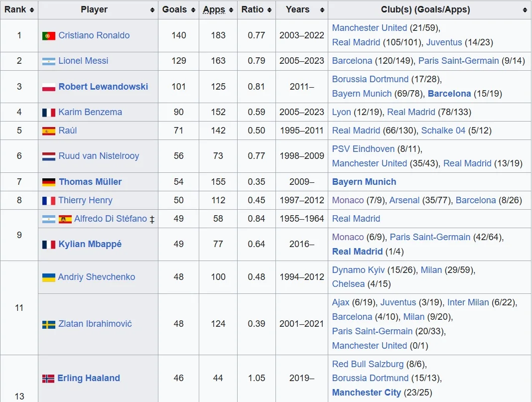532x402 pixels.
Task: Click the Netherlands flag by Ruud van Nistelrooy
Action: pyautogui.click(x=48, y=156)
